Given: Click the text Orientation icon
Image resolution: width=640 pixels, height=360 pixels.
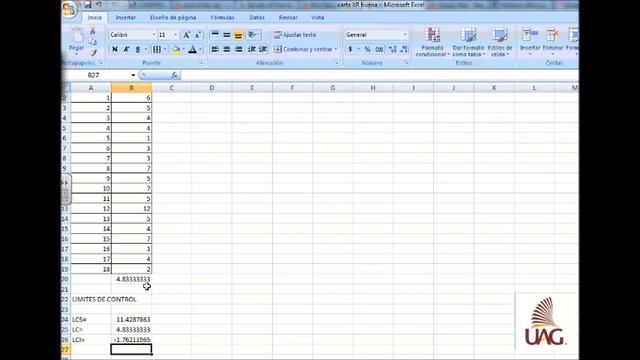Looking at the screenshot, I should coord(253,35).
